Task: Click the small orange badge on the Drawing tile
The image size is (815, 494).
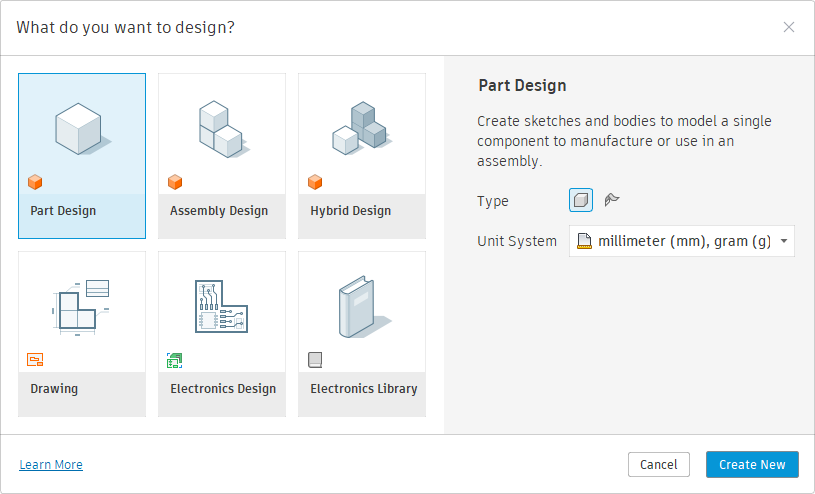Action: (x=35, y=360)
